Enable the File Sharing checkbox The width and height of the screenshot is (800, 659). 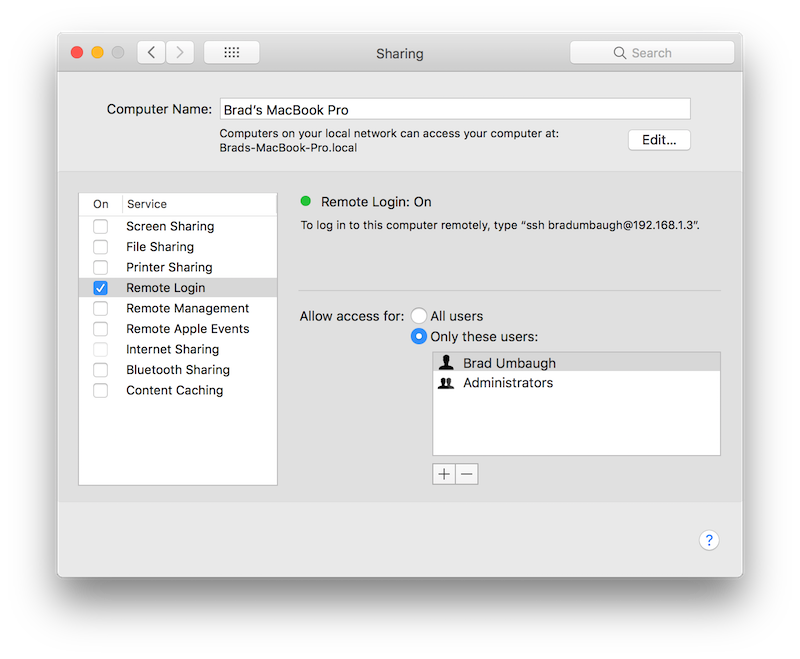[100, 246]
